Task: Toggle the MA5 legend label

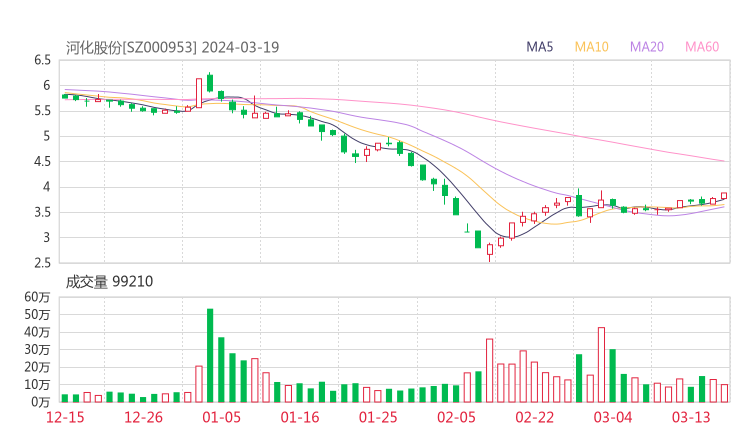Action: point(539,47)
